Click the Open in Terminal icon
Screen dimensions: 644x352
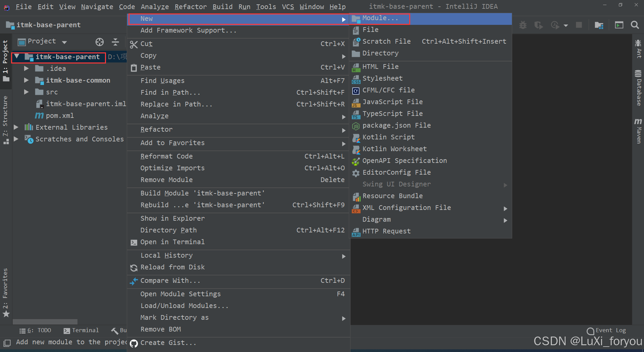134,243
